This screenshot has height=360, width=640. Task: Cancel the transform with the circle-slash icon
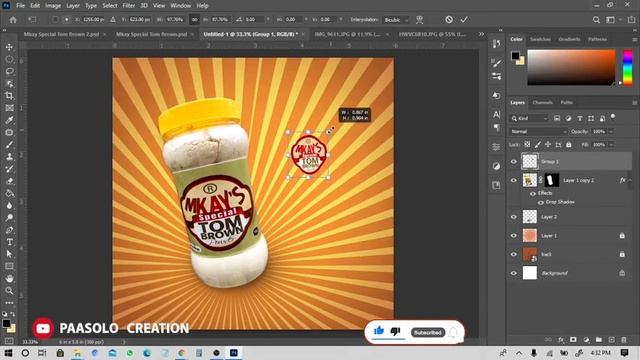(x=449, y=20)
